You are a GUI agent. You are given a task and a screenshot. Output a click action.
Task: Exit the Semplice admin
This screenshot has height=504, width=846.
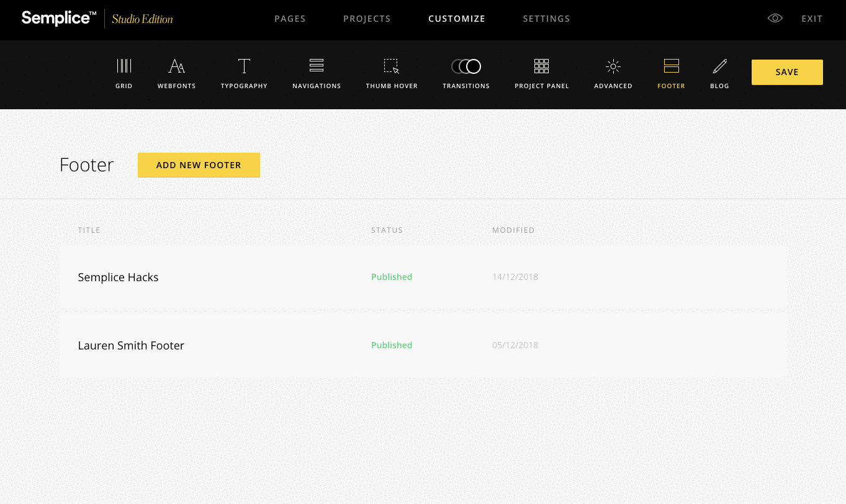click(812, 19)
